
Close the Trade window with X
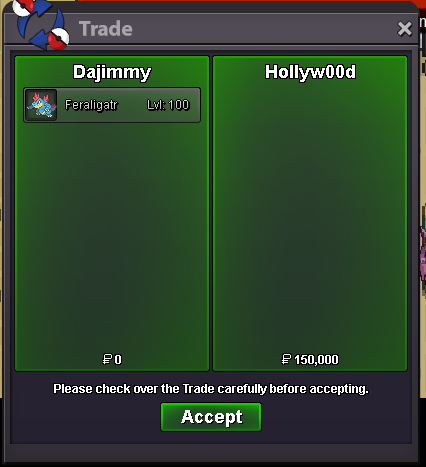[x=405, y=29]
